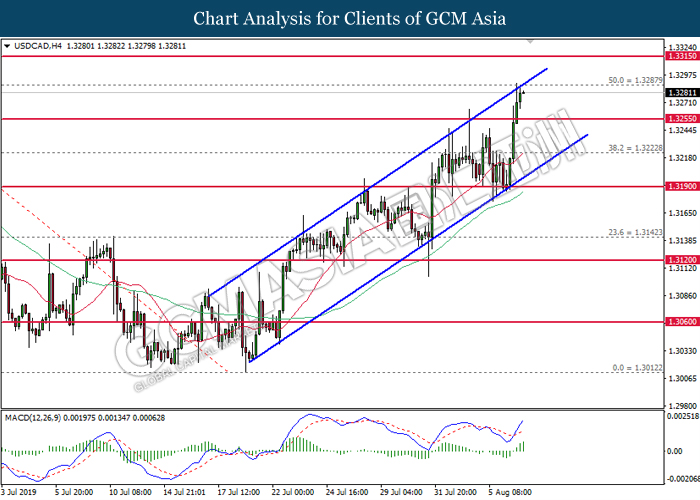
Task: Click the 0.002518 value on the MACD scale
Action: click(683, 416)
